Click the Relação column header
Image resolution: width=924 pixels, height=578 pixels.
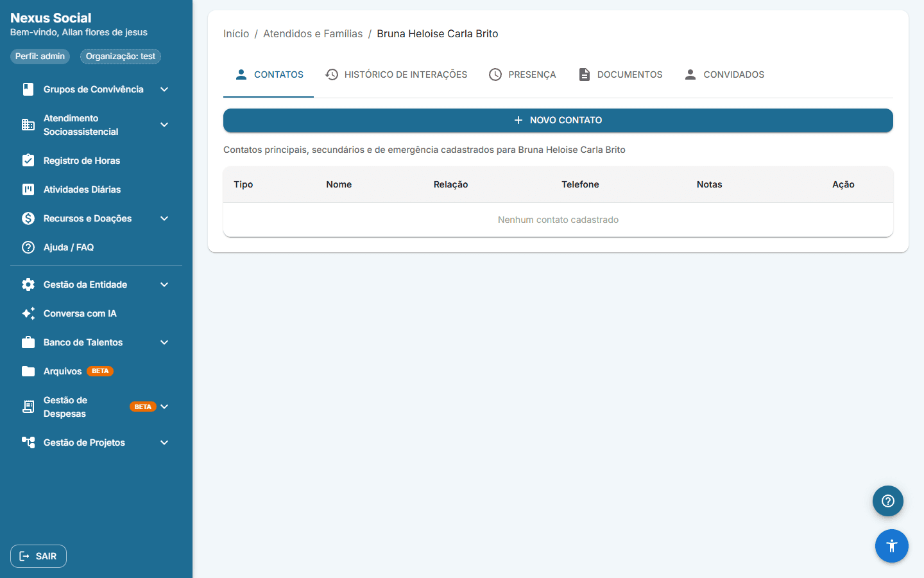point(450,184)
